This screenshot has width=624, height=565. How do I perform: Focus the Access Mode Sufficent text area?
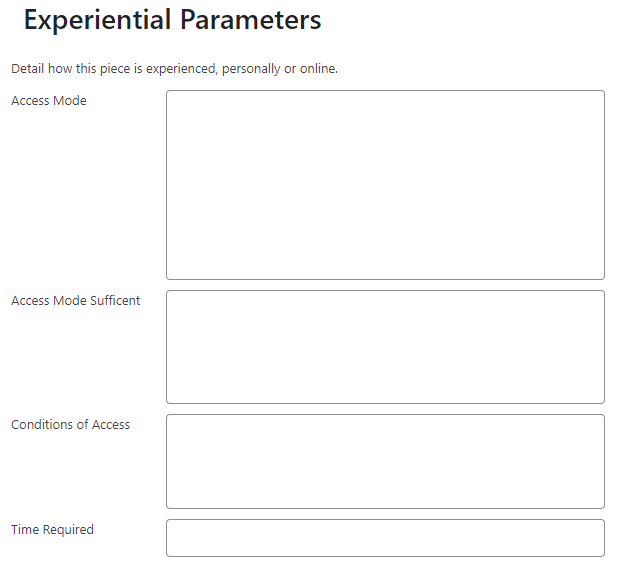pos(385,347)
